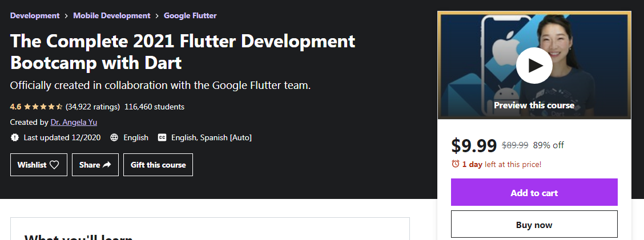Click the last updated badge icon
The height and width of the screenshot is (240, 644).
[x=15, y=138]
